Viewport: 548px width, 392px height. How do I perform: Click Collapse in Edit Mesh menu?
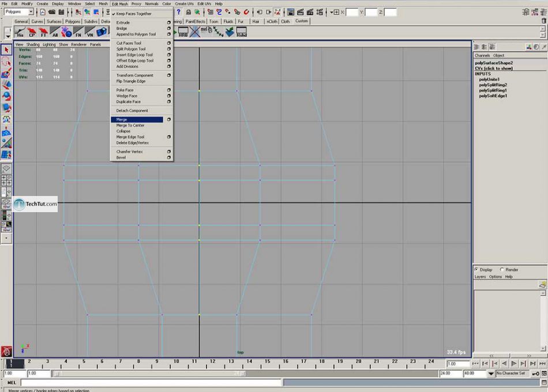pos(123,131)
